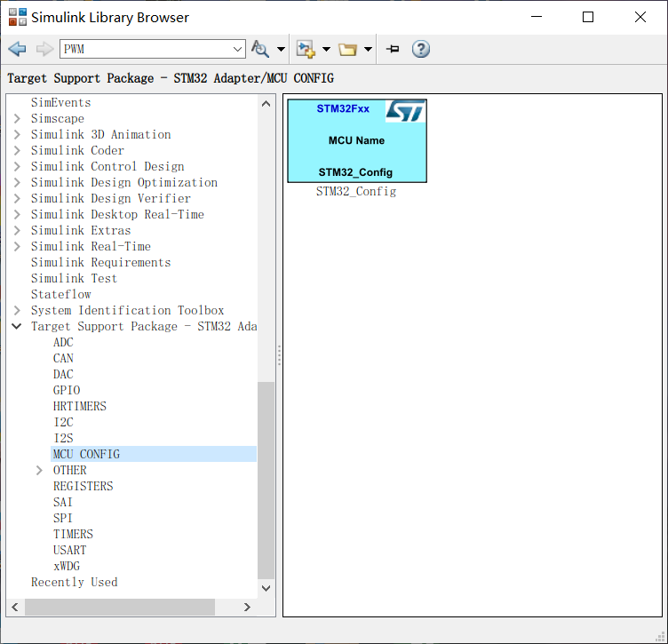This screenshot has height=644, width=668.
Task: Expand the OTHER sublibrary node
Action: [x=39, y=470]
